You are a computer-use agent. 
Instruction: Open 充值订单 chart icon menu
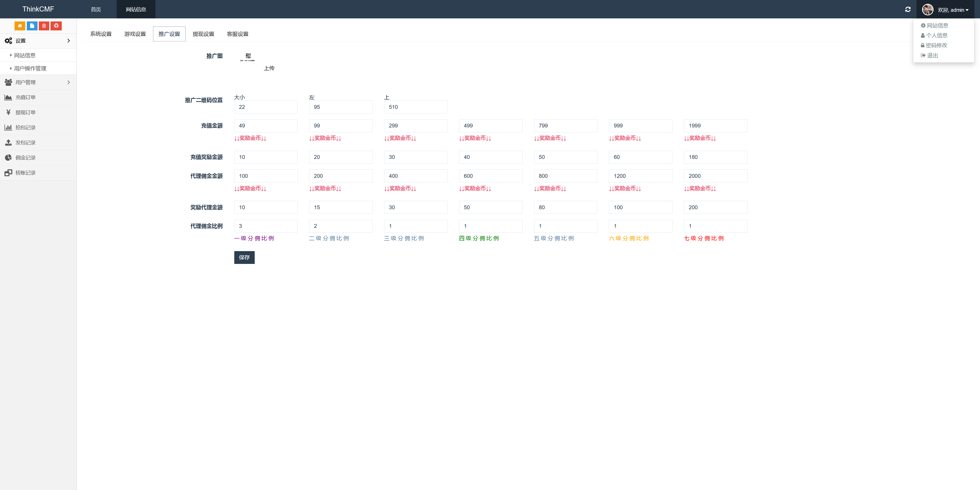[x=25, y=98]
